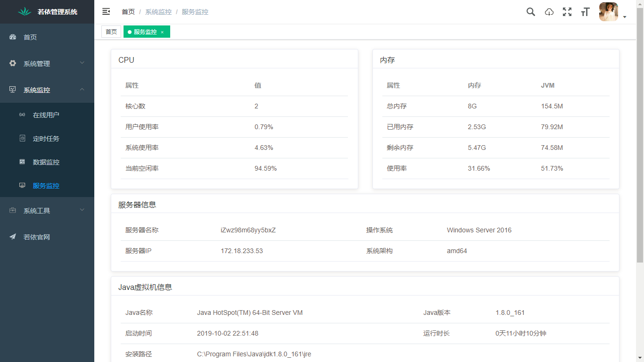Collapse sidebar with hamburger icon
Viewport: 644px width, 362px height.
(106, 12)
